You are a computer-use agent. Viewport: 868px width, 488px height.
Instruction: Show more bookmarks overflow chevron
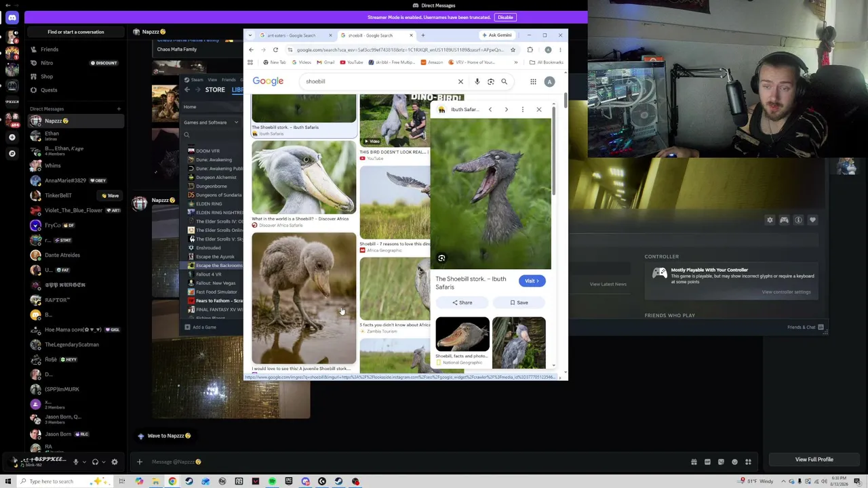pyautogui.click(x=515, y=62)
